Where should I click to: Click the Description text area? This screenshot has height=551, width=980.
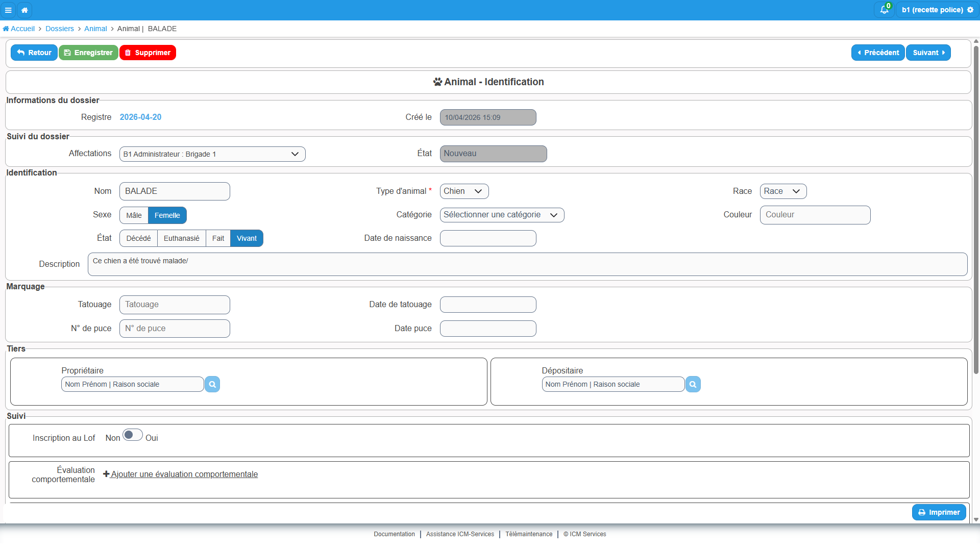[527, 264]
